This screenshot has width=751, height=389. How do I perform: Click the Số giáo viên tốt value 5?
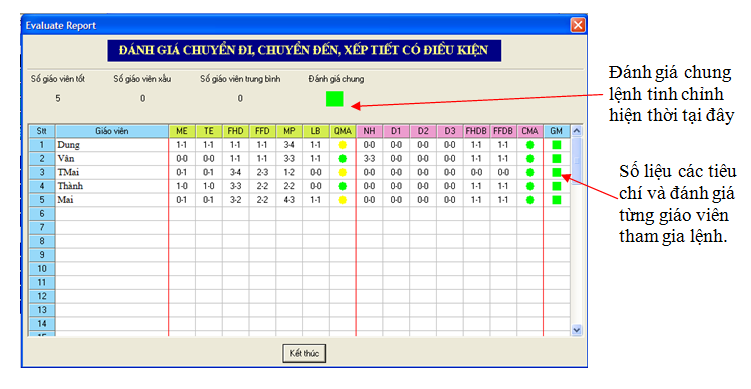tap(58, 99)
